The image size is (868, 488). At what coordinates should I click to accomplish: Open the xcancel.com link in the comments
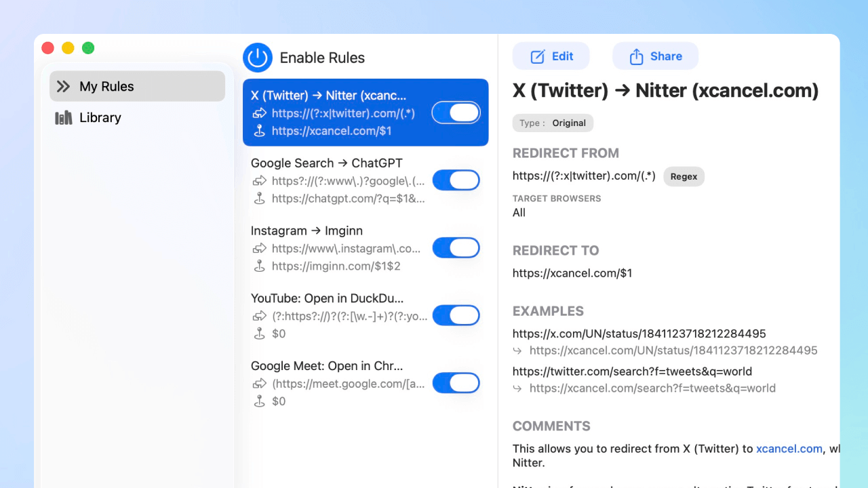789,448
